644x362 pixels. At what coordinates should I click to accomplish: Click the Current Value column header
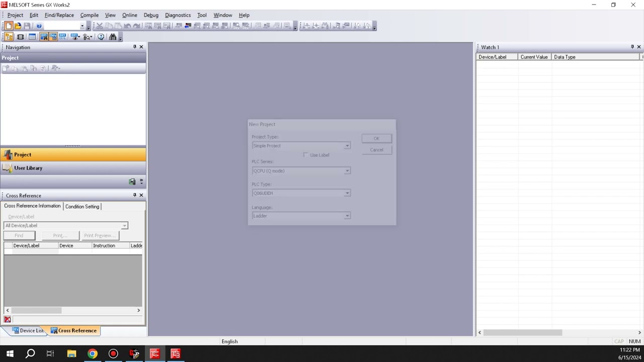[534, 57]
